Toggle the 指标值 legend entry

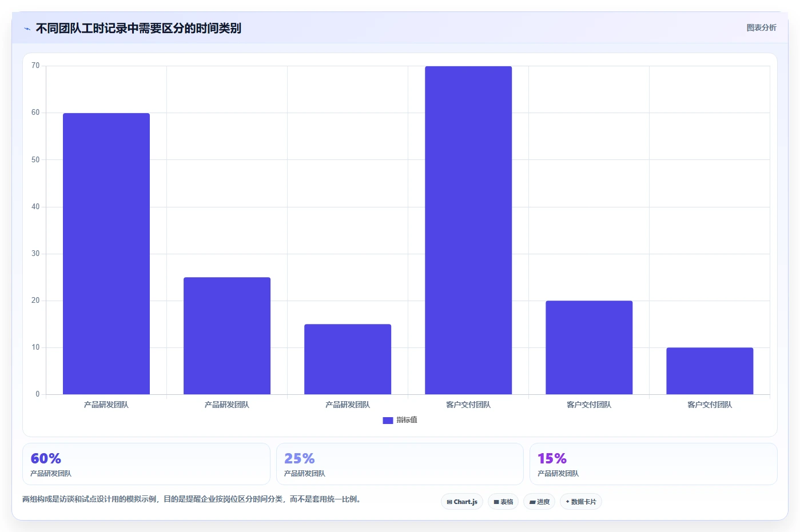coord(400,420)
